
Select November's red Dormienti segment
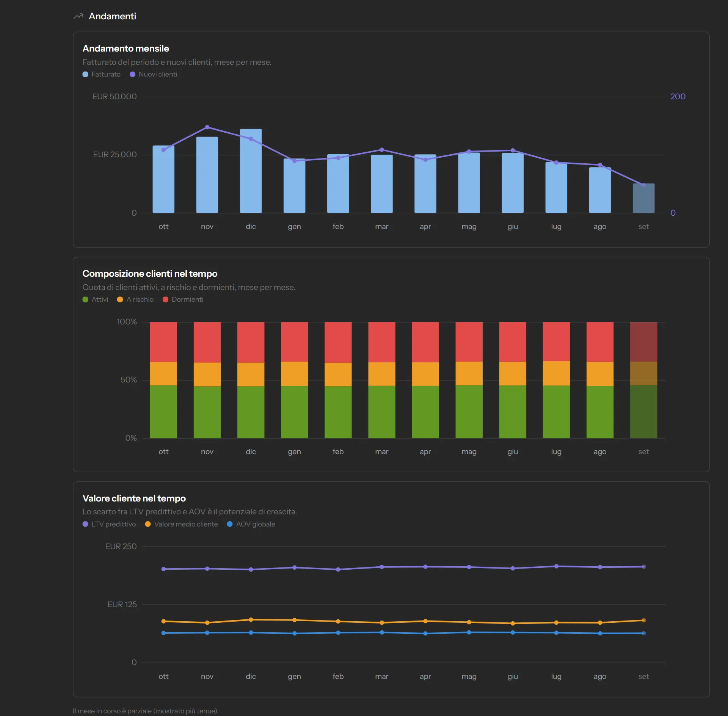207,342
